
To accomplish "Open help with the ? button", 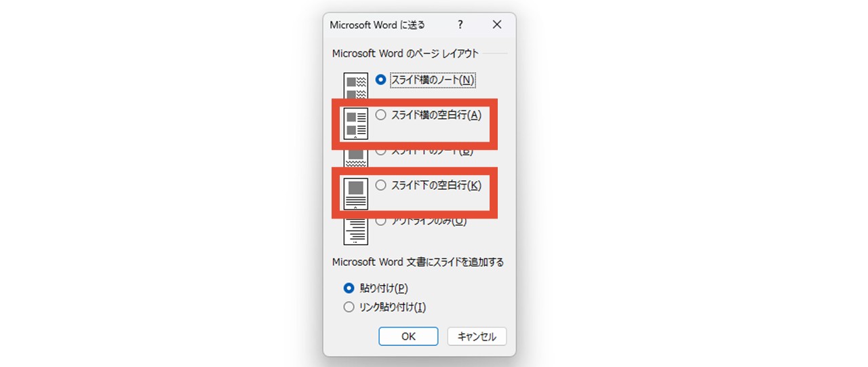I will click(x=460, y=24).
